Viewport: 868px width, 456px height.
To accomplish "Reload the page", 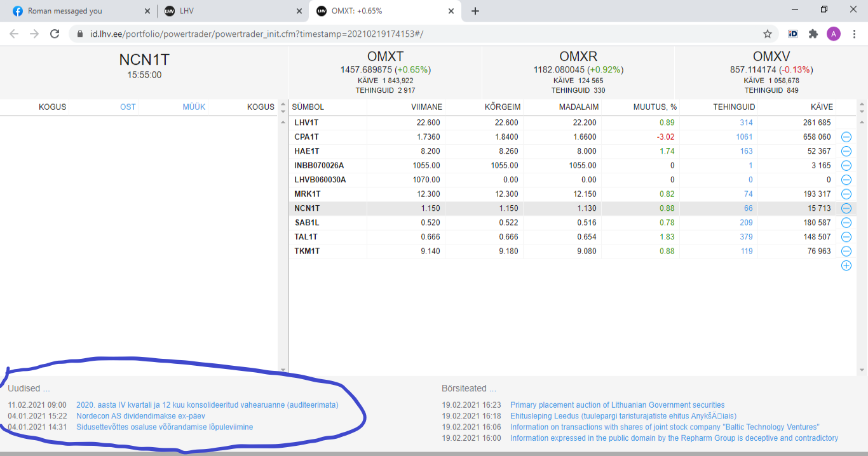I will coord(55,34).
